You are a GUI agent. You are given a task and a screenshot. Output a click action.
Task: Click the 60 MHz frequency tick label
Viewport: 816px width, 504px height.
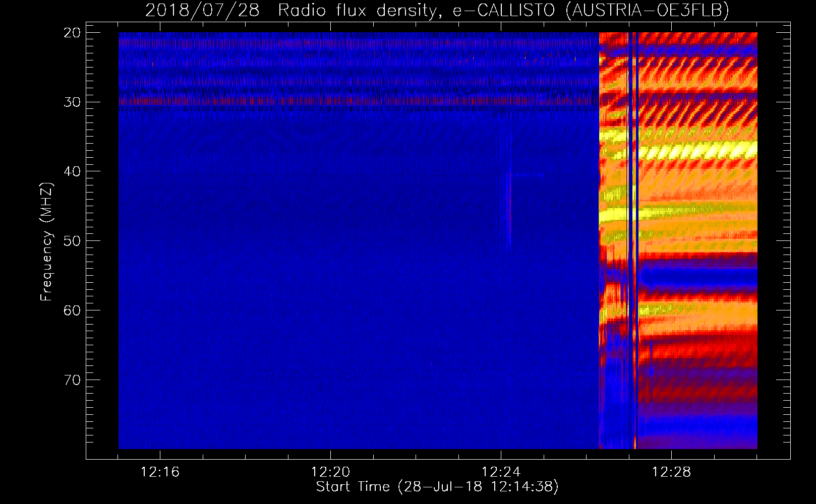pyautogui.click(x=72, y=310)
